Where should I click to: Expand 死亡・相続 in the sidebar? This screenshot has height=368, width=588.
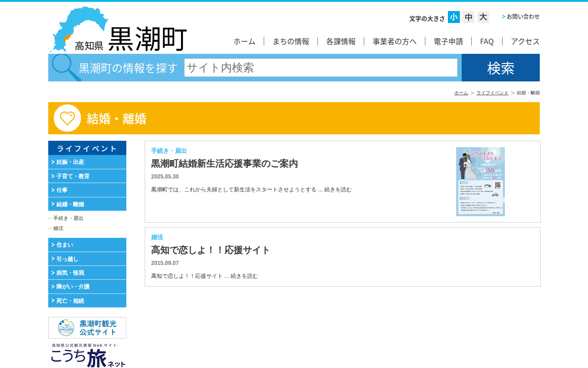pyautogui.click(x=87, y=301)
